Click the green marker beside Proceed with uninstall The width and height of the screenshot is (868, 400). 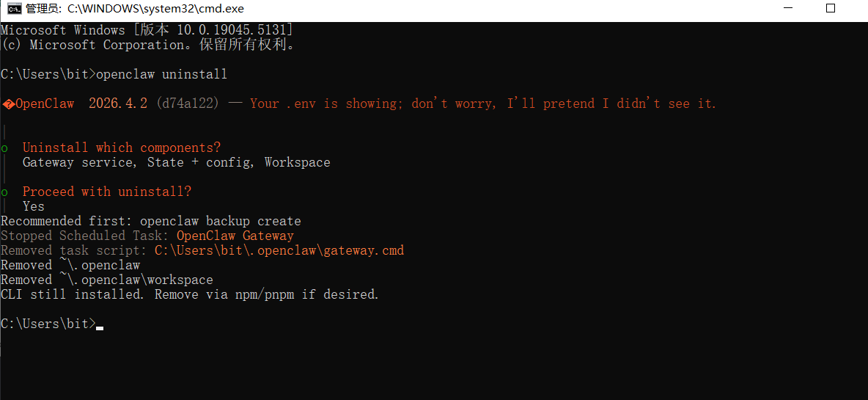5,192
